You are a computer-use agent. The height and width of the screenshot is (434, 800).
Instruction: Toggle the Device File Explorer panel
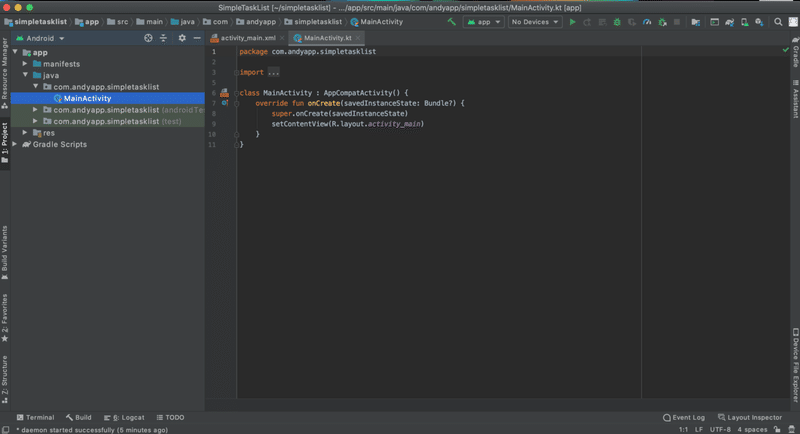(x=795, y=365)
